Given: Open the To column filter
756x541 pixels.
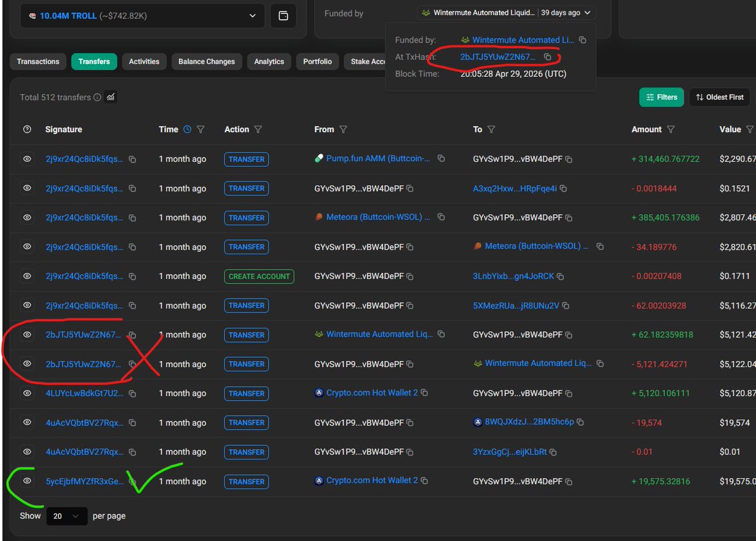Looking at the screenshot, I should pos(491,129).
